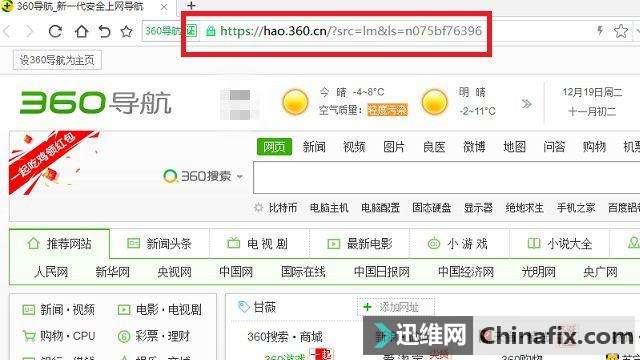The image size is (640, 360).
Task: Click the 360导航 logo
Action: pyautogui.click(x=96, y=103)
